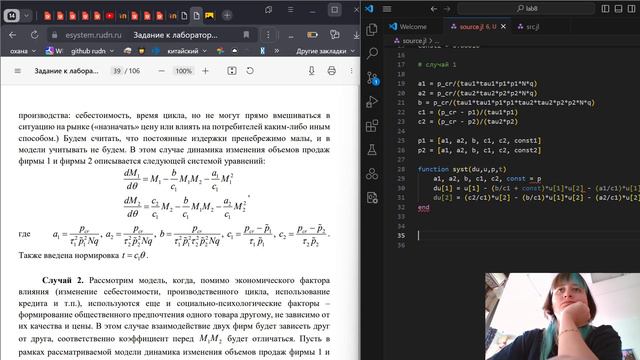Switch to the Welcome tab in VS Code
The width and height of the screenshot is (640, 360).
click(x=408, y=27)
